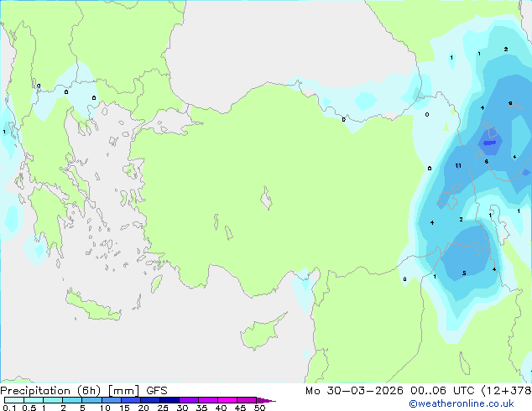Screen dimensions: 532x411
Task: Click the '5' precipitation value on map
Action: [x=464, y=273]
